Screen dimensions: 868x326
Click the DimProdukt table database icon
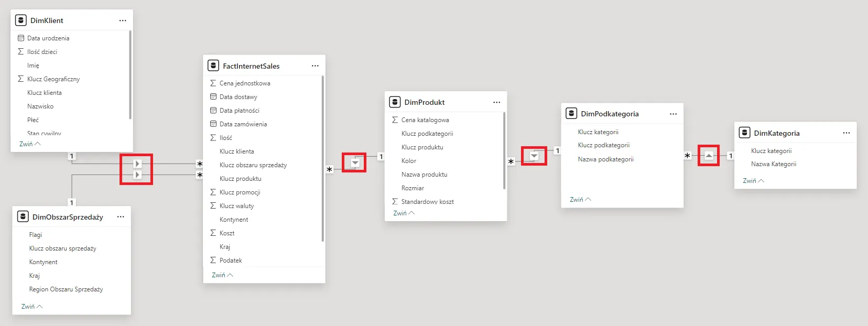(x=395, y=102)
